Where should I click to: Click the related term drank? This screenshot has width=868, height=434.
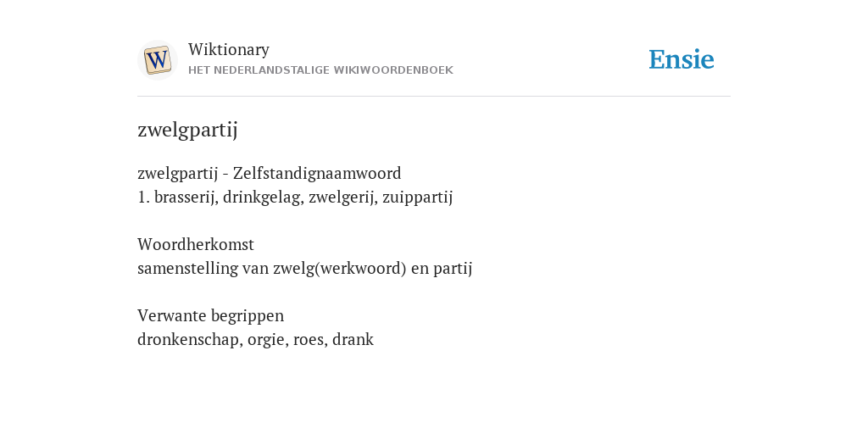point(353,339)
